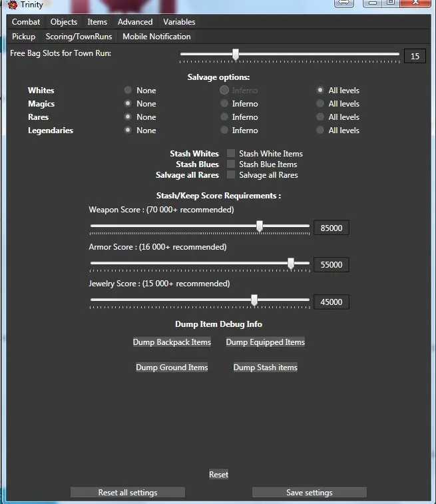
Task: Click the Free Bag Slots slider handle
Action: point(235,55)
